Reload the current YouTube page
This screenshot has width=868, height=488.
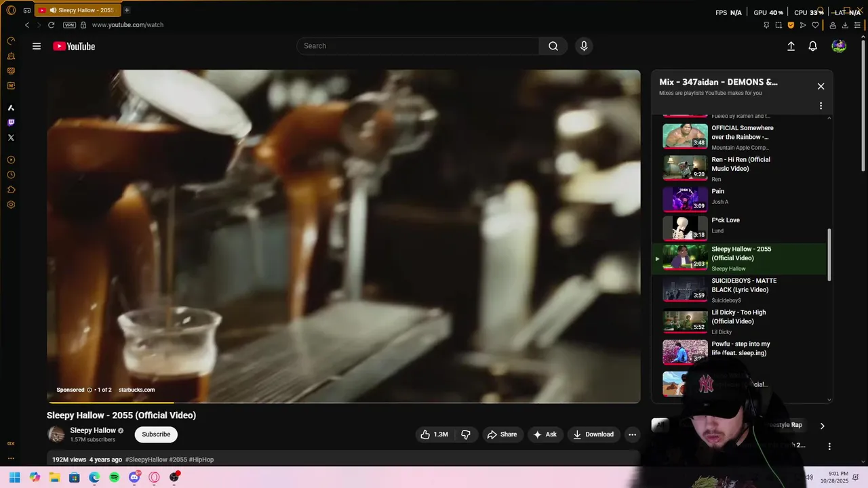(51, 25)
